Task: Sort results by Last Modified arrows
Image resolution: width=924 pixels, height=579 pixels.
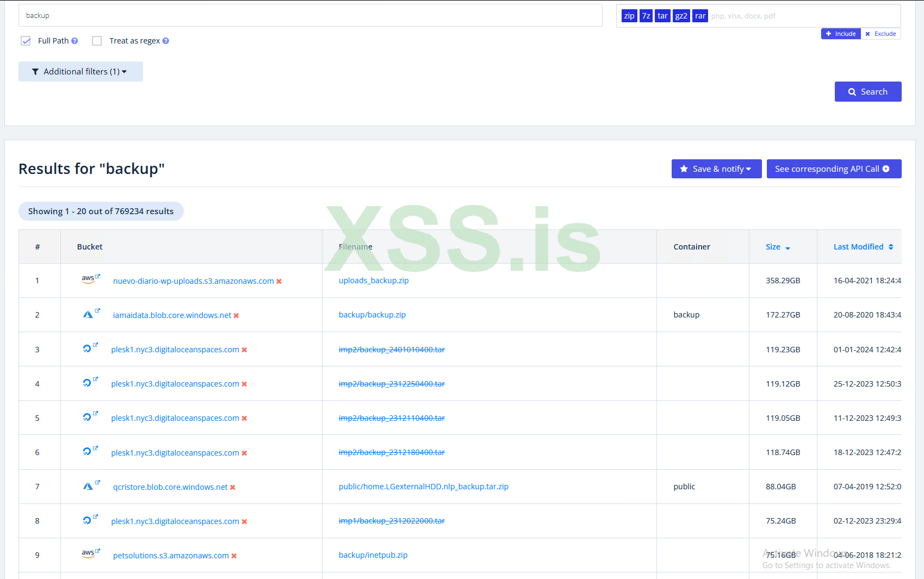Action: coord(891,247)
